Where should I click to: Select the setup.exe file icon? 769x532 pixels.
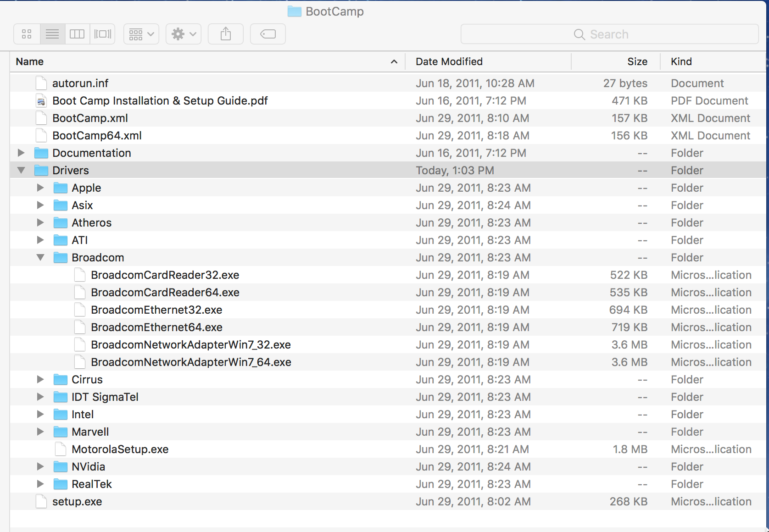41,501
